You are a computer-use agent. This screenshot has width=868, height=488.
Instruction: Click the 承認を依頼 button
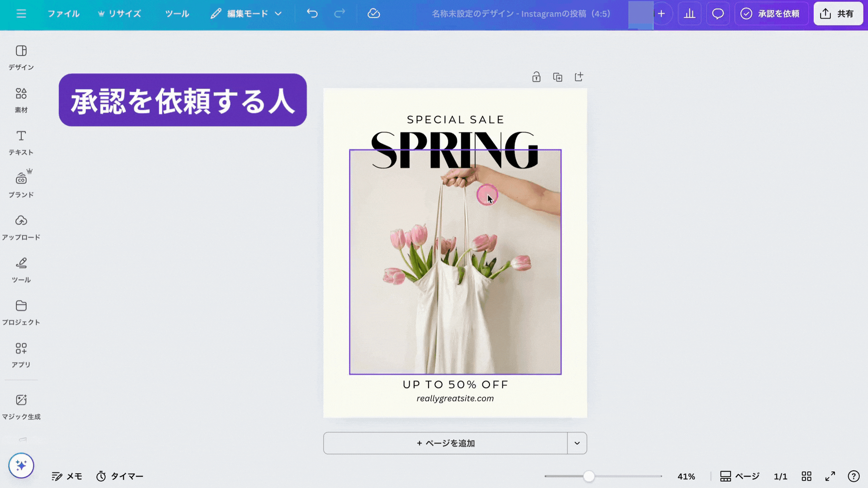coord(771,14)
